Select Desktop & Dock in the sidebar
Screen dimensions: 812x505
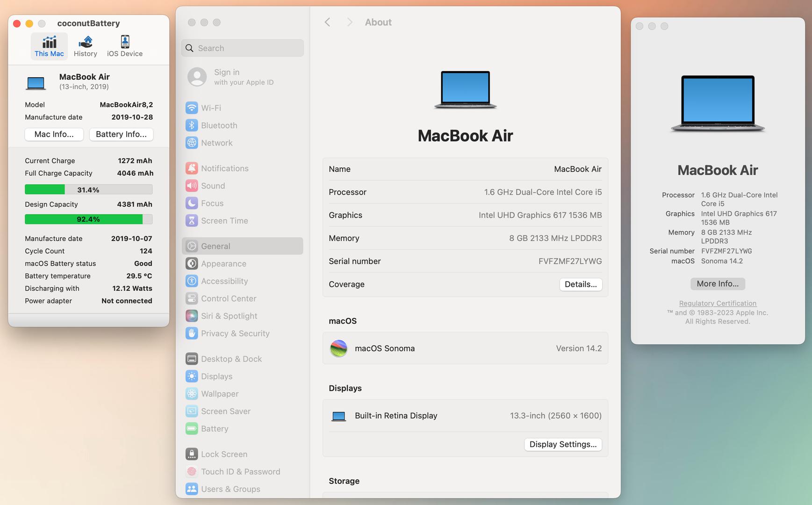tap(231, 359)
